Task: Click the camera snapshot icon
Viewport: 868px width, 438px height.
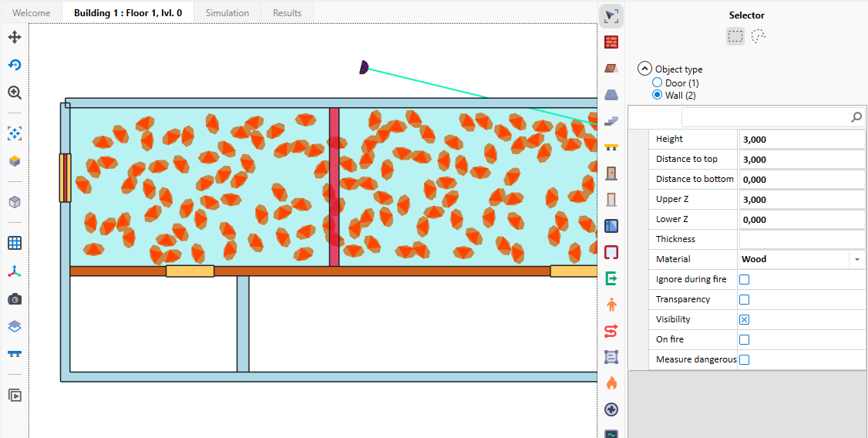Action: tap(15, 299)
